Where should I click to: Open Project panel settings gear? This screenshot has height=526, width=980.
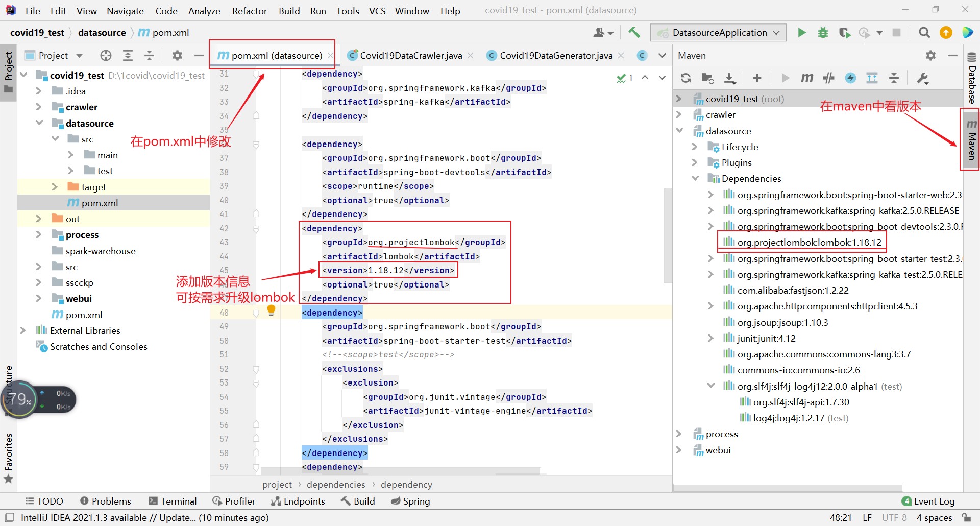point(177,55)
